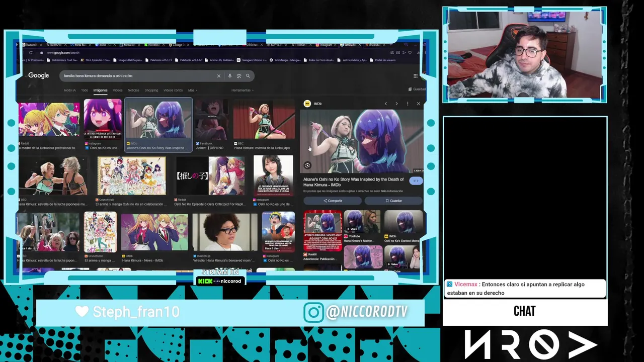Image resolution: width=644 pixels, height=362 pixels.
Task: Click the magnifier search icon in search box
Action: (248, 76)
